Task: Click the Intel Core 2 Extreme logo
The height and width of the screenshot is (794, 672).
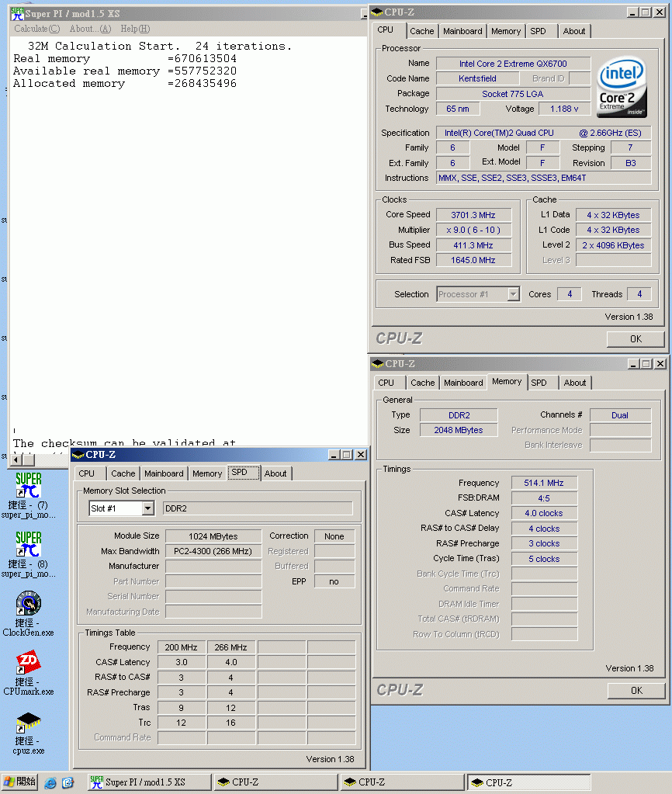Action: [622, 87]
